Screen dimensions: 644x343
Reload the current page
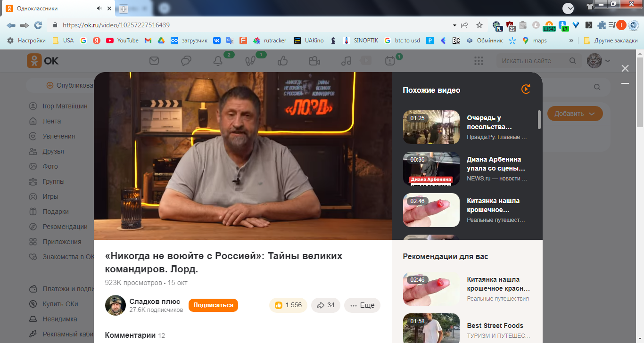click(38, 25)
